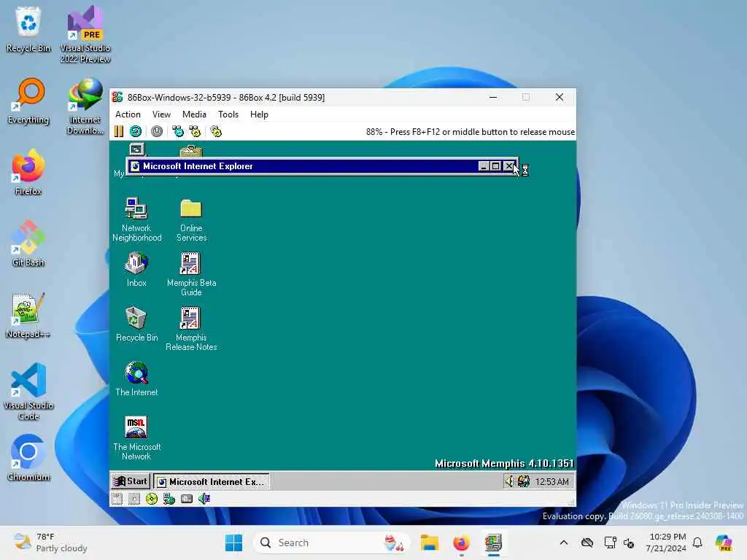Select the Everything desktop shortcut

coord(28,101)
